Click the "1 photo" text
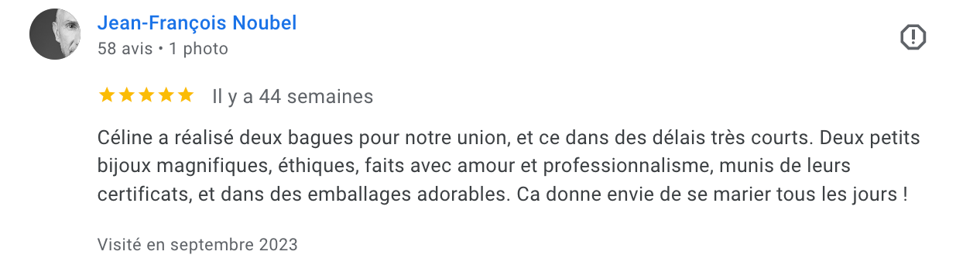 (198, 49)
